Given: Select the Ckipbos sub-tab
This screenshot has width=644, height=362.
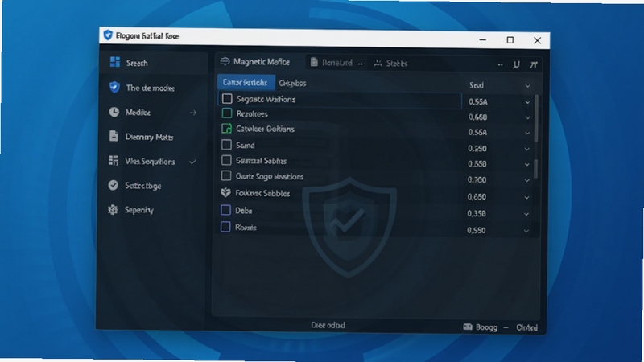Looking at the screenshot, I should 292,84.
